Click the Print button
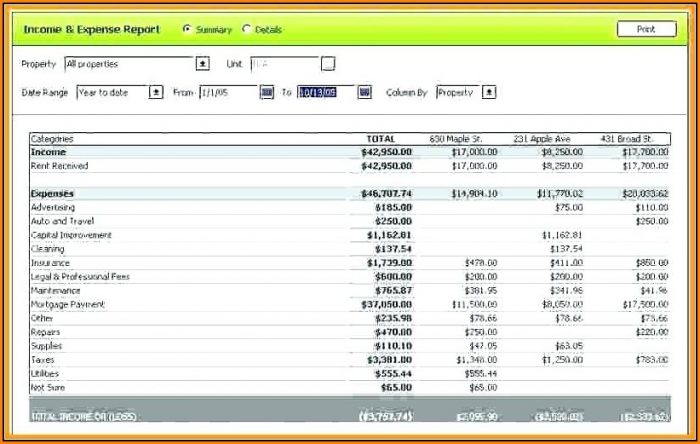The image size is (700, 444). coord(646,29)
